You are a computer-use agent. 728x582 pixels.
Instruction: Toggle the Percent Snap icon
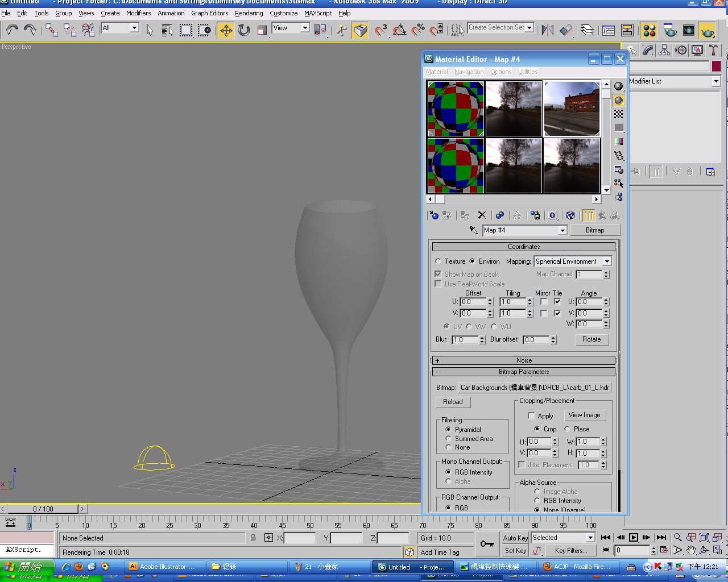pyautogui.click(x=418, y=30)
